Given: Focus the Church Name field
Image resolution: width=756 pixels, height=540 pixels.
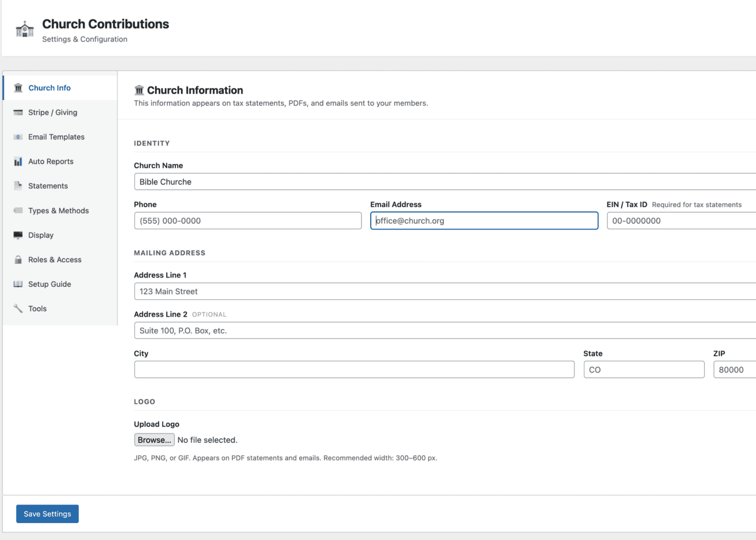Looking at the screenshot, I should (x=444, y=182).
